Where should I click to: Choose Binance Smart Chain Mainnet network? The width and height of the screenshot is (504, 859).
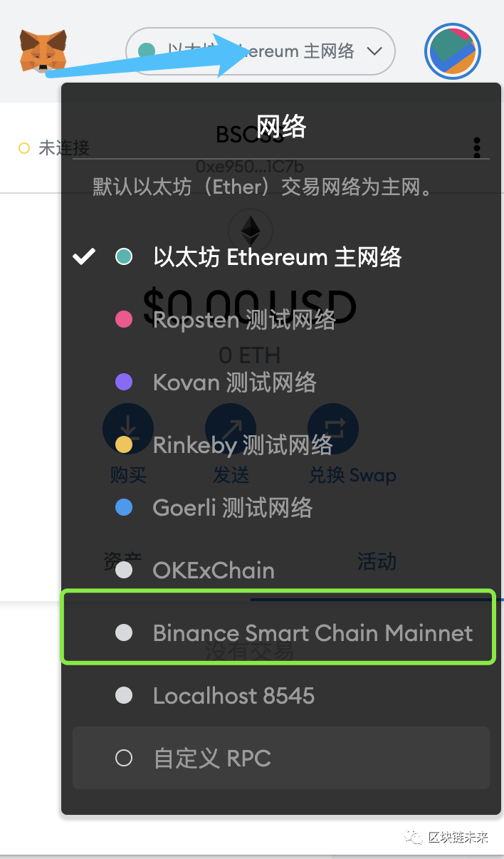click(x=312, y=633)
